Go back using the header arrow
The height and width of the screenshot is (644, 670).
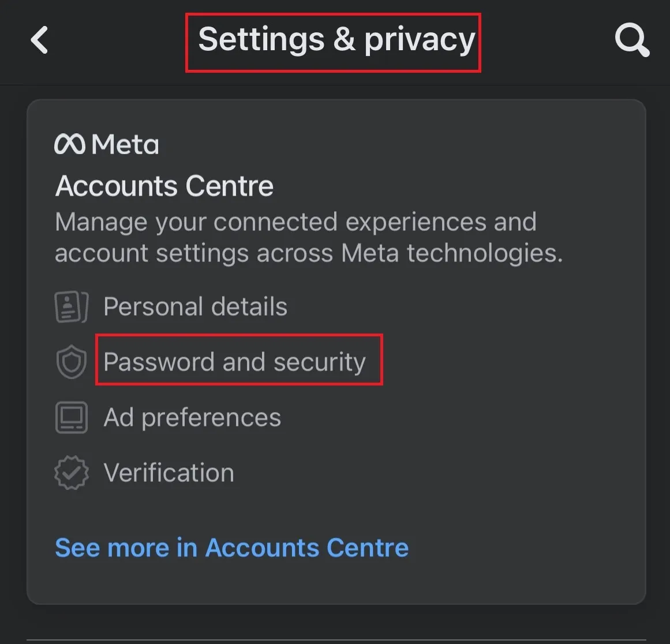39,40
